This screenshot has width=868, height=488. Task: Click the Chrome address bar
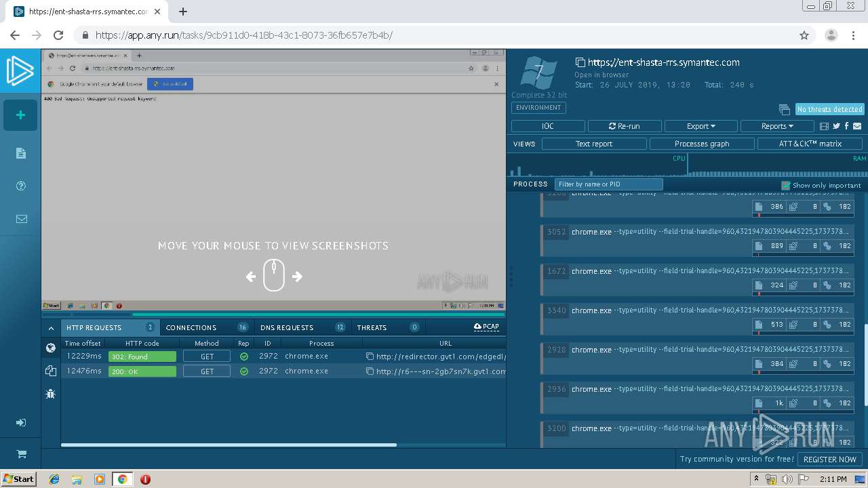tap(434, 35)
